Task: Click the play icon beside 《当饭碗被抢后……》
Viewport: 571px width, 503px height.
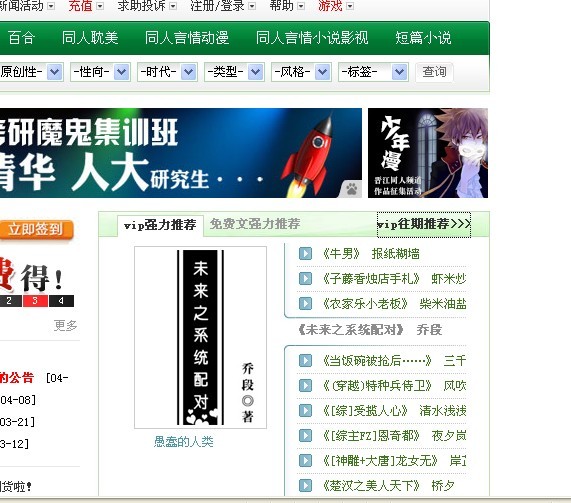Action: [x=305, y=361]
